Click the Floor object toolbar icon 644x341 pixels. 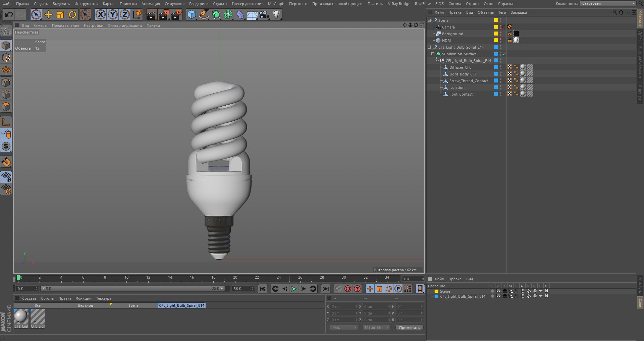pos(252,14)
